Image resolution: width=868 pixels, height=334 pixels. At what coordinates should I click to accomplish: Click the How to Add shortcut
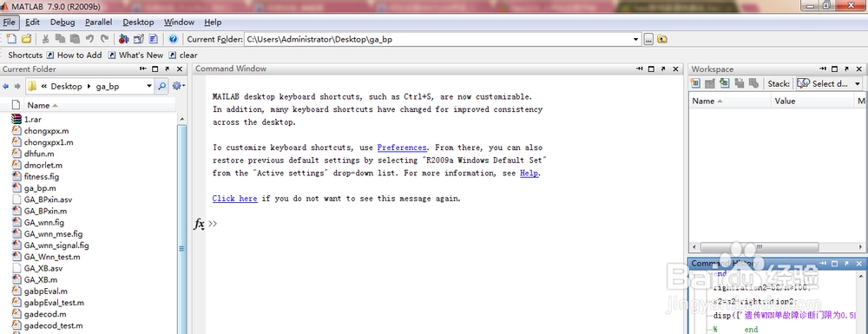pos(74,55)
